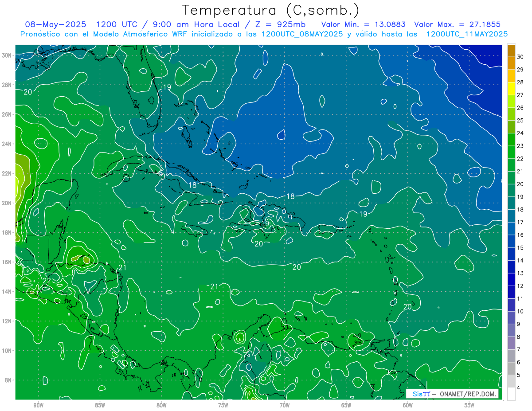532x411 pixels.
Task: Click the '70W' longitude axis label
Action: click(x=285, y=405)
